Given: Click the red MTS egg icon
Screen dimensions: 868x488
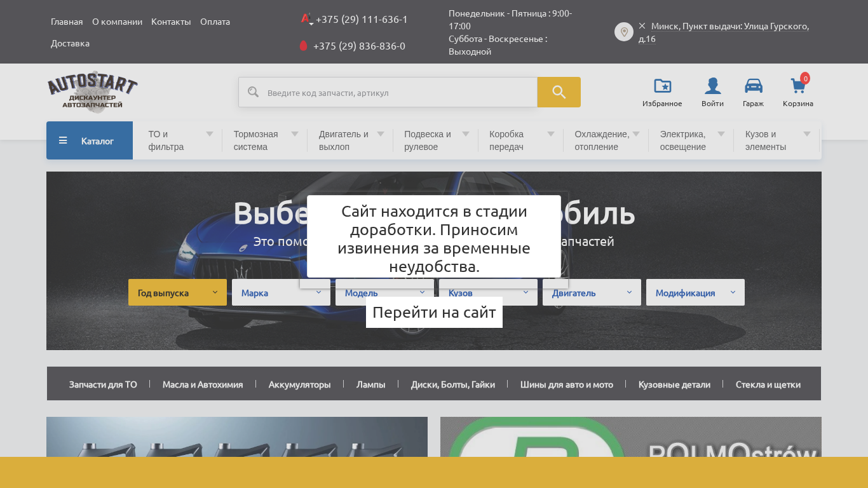Looking at the screenshot, I should pyautogui.click(x=303, y=46).
